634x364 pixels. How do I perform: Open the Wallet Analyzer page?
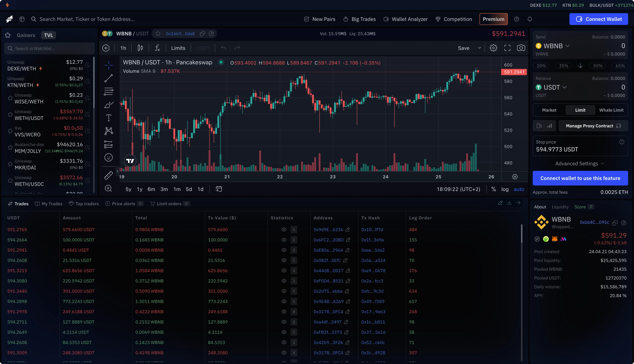[x=406, y=19]
